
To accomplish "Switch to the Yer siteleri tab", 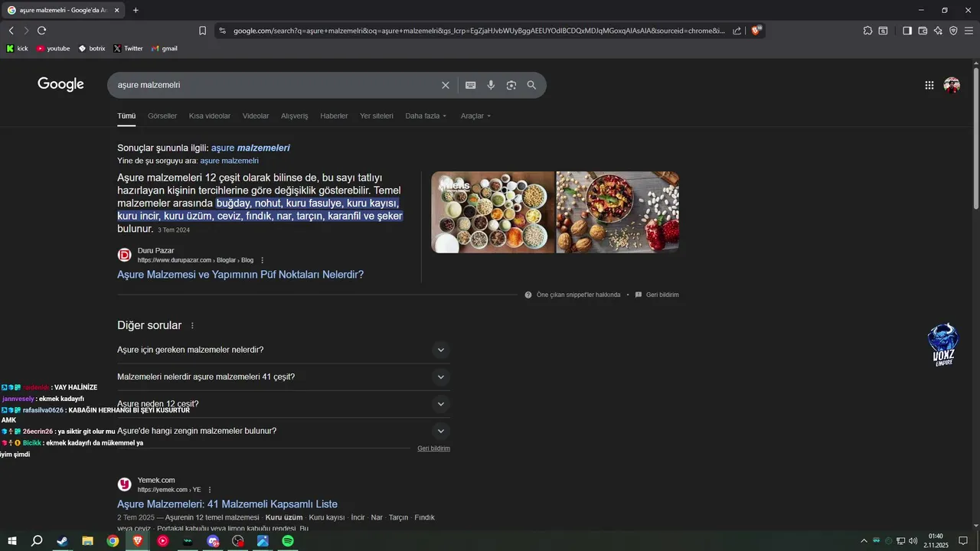I will (377, 116).
